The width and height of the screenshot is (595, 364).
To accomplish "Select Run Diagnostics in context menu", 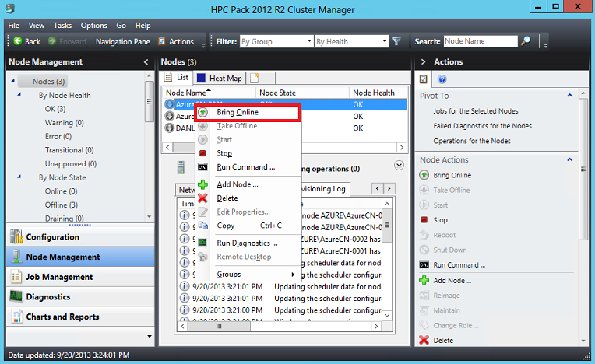I will tap(248, 243).
